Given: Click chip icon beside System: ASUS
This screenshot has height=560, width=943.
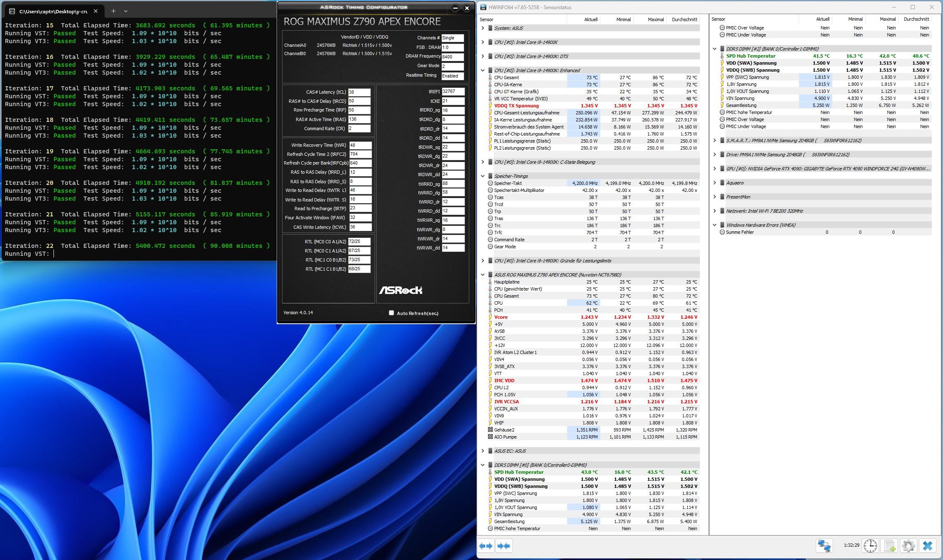Looking at the screenshot, I should click(490, 28).
